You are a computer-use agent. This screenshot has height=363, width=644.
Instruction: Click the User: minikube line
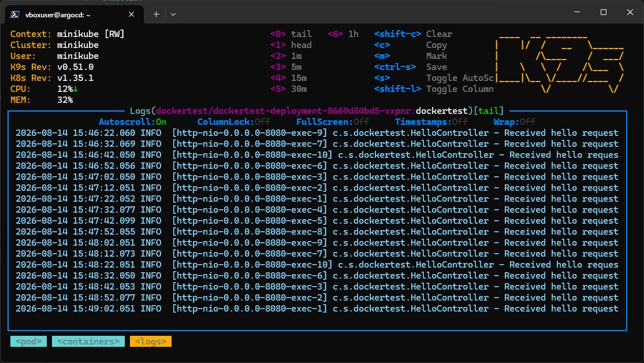[55, 56]
